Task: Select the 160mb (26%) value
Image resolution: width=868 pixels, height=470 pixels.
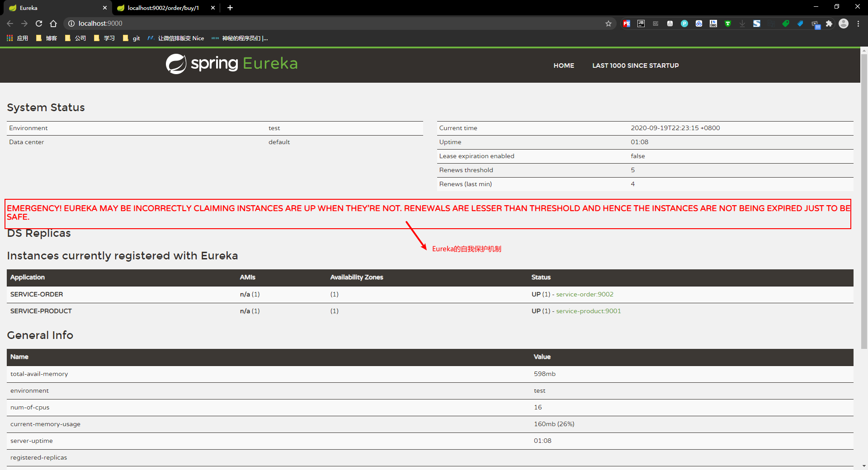Action: point(554,424)
